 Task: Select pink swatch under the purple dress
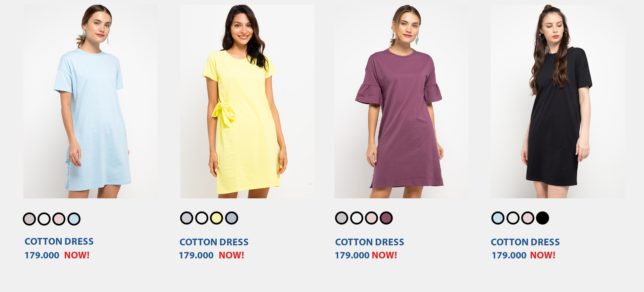(x=371, y=218)
